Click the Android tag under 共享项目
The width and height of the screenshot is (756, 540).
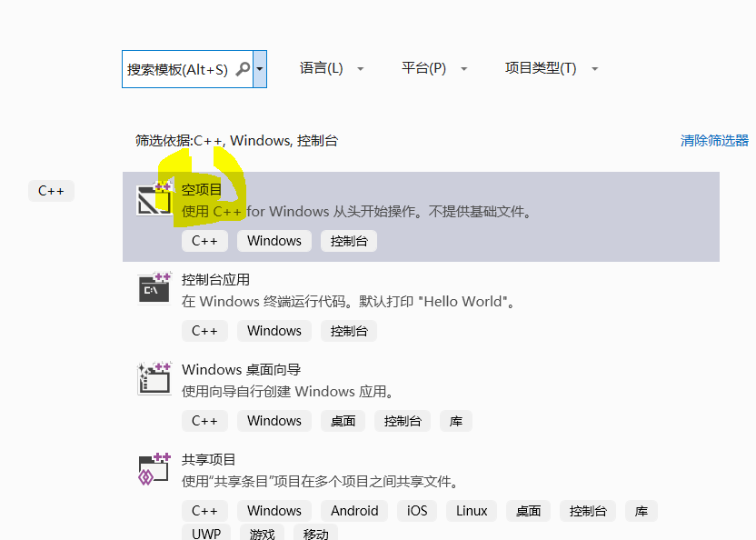pos(354,511)
